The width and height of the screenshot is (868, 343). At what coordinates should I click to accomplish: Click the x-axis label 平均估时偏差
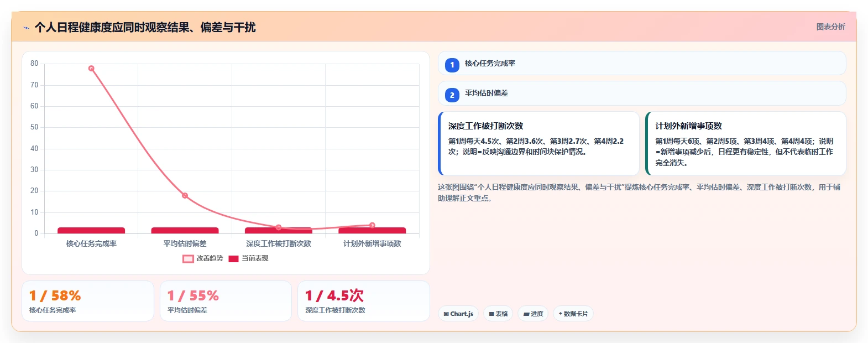point(185,243)
